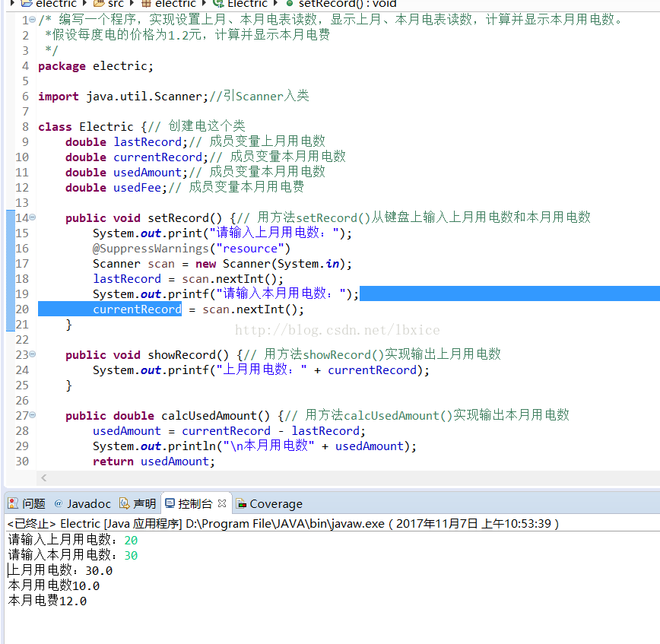Screen dimensions: 660x644
Task: Click the src folder breadcrumb icon
Action: [99, 3]
